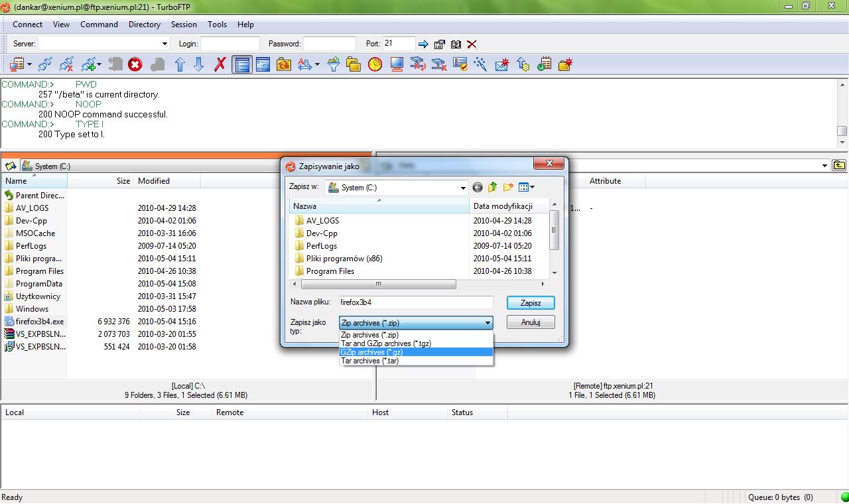849x504 pixels.
Task: Open the Tools menu
Action: 217,25
